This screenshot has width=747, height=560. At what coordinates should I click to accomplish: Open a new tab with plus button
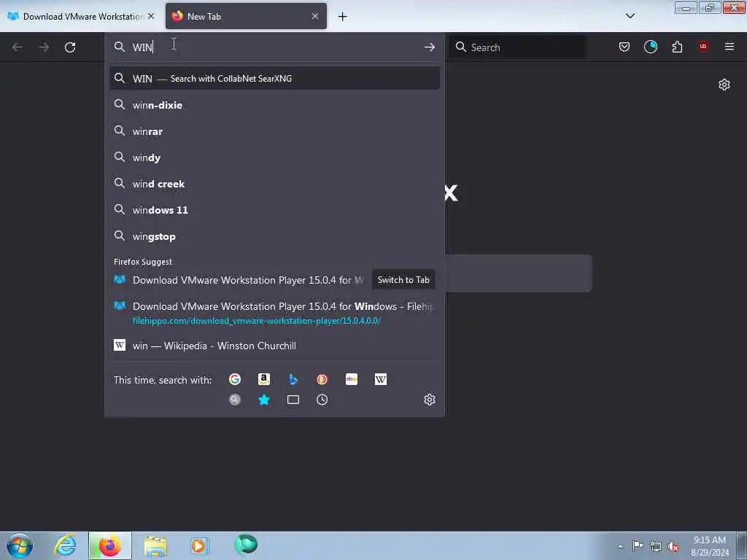click(343, 17)
